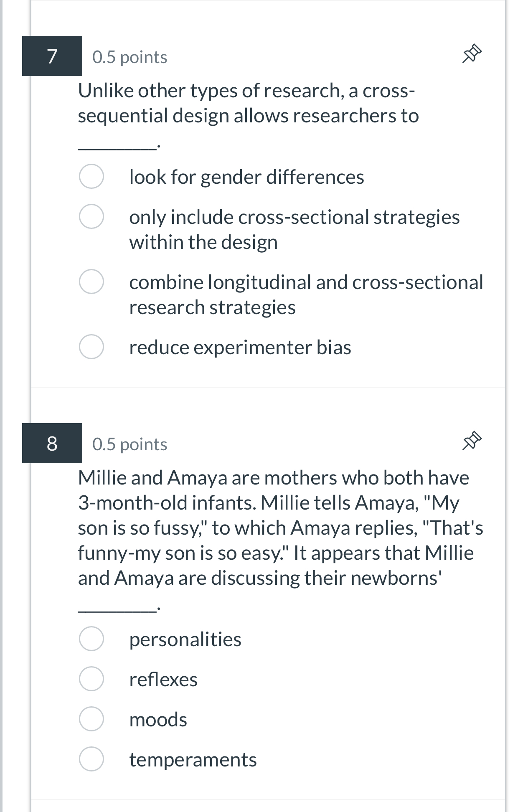Image resolution: width=528 pixels, height=812 pixels.
Task: Pin question 8 with the pushpin icon
Action: [x=472, y=442]
